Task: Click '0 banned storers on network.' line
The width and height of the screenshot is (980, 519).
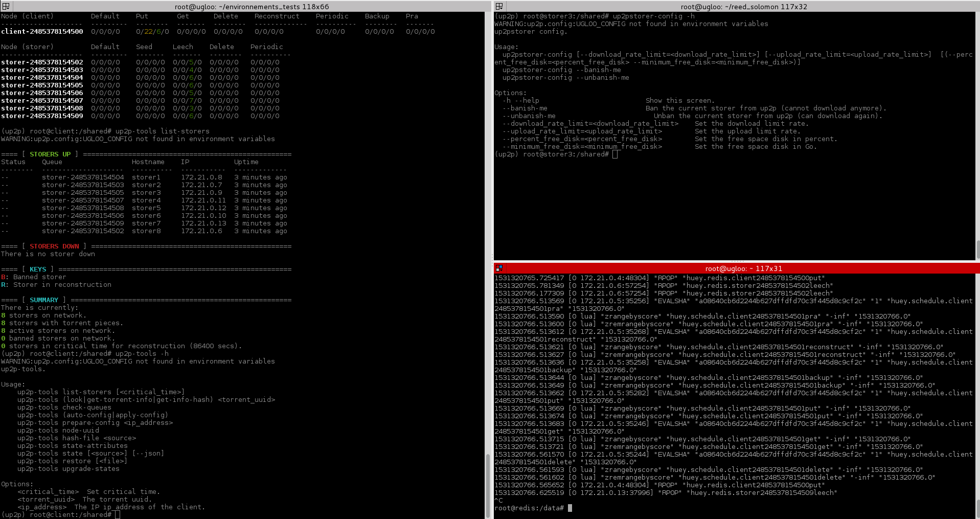Action: pyautogui.click(x=58, y=339)
